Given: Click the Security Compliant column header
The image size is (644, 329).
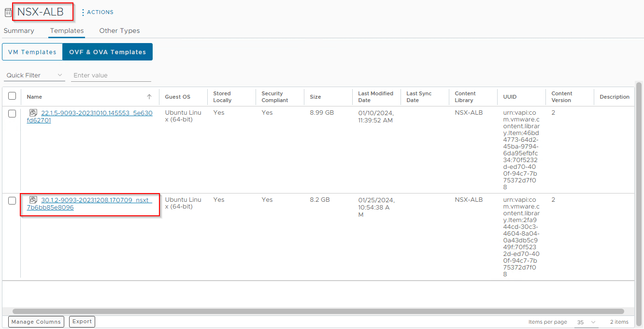Looking at the screenshot, I should (x=275, y=97).
